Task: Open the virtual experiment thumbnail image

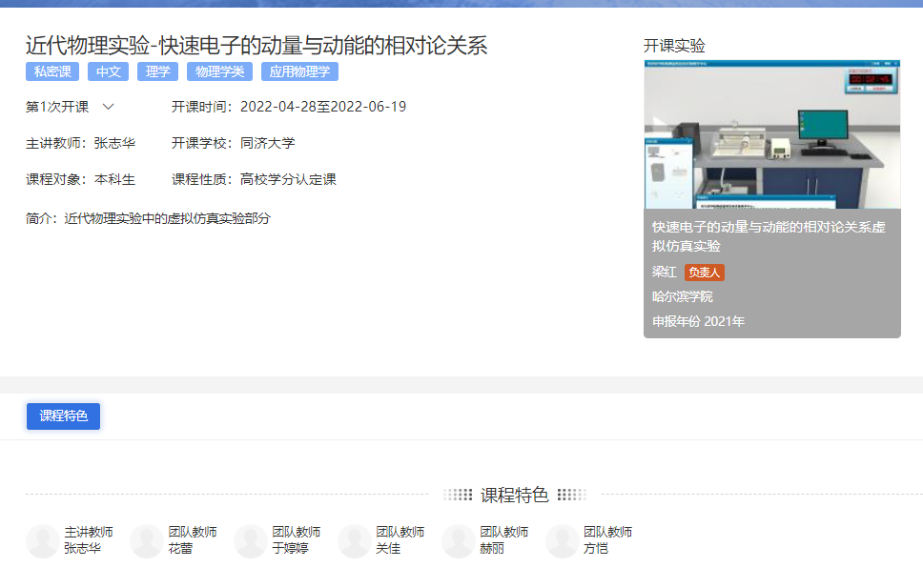Action: 771,134
